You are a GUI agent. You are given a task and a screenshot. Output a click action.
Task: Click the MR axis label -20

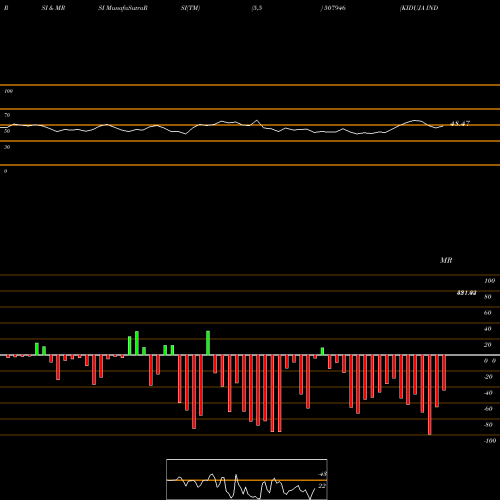coord(488,377)
